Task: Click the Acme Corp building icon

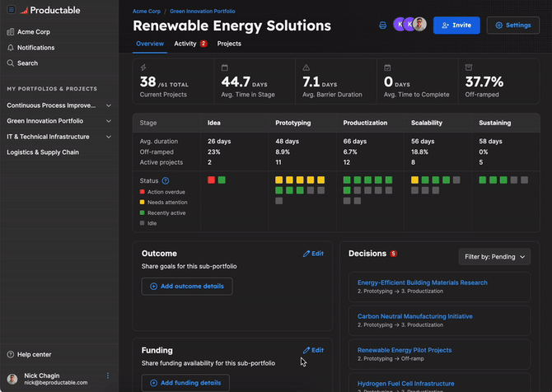Action: click(x=11, y=31)
